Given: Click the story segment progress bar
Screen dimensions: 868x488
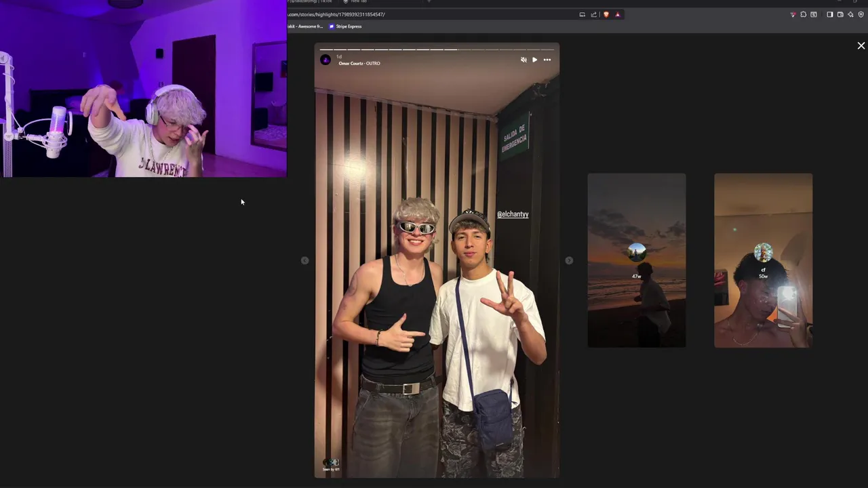Looking at the screenshot, I should 437,49.
